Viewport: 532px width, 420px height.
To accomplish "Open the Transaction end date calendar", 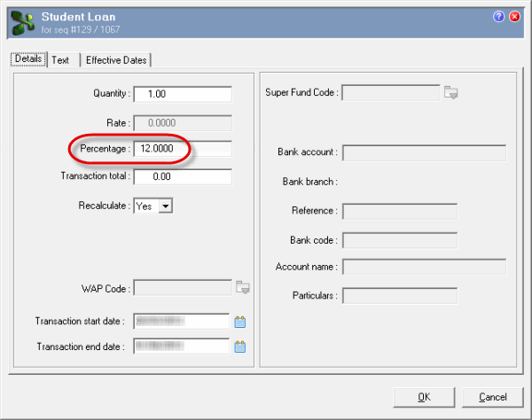I will pos(239,346).
